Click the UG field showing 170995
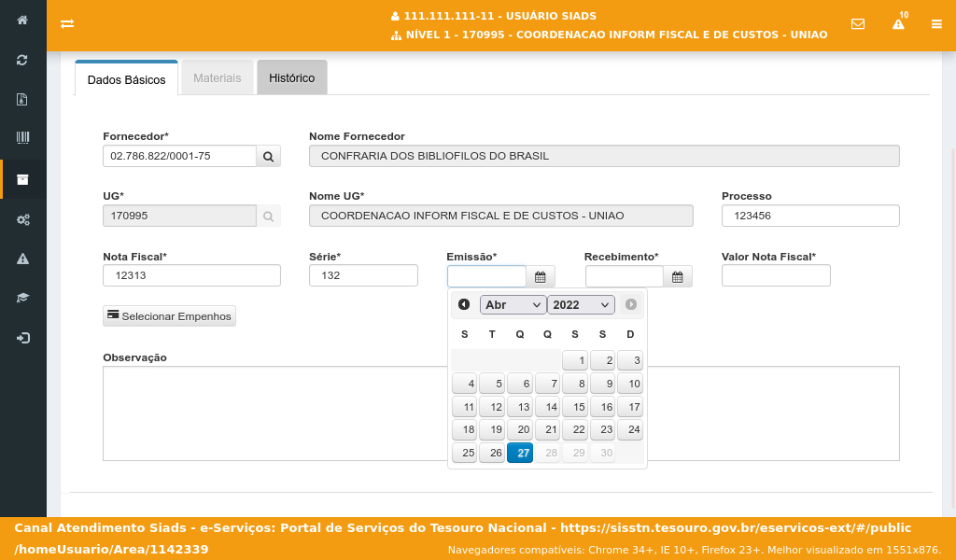The width and height of the screenshot is (956, 560). click(180, 216)
